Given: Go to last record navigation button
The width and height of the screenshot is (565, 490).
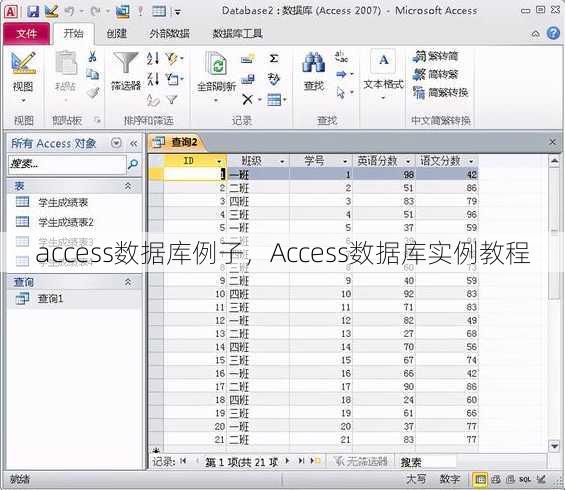Looking at the screenshot, I should [x=301, y=461].
